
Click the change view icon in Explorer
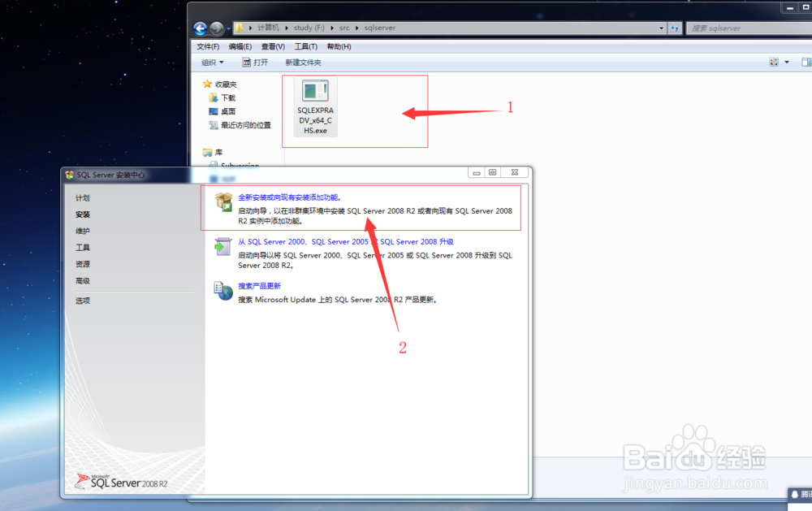tap(774, 63)
